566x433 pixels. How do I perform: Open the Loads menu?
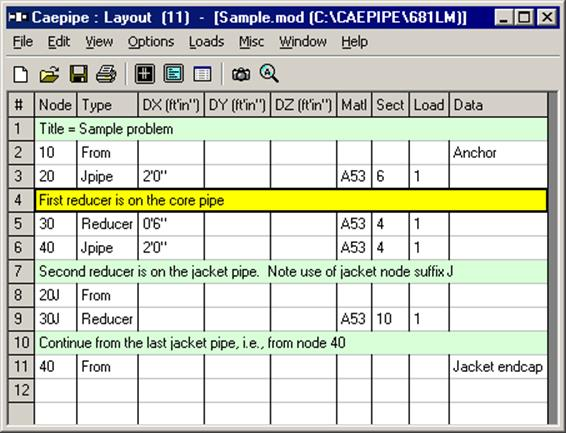click(x=206, y=42)
